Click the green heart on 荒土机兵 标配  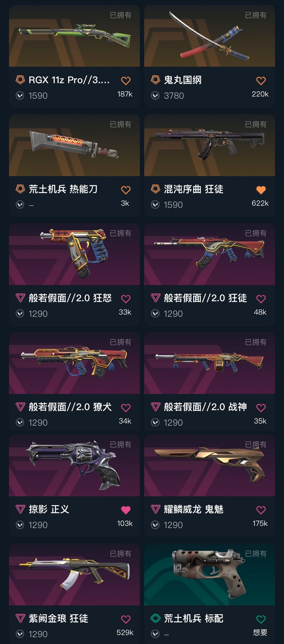pyautogui.click(x=261, y=619)
